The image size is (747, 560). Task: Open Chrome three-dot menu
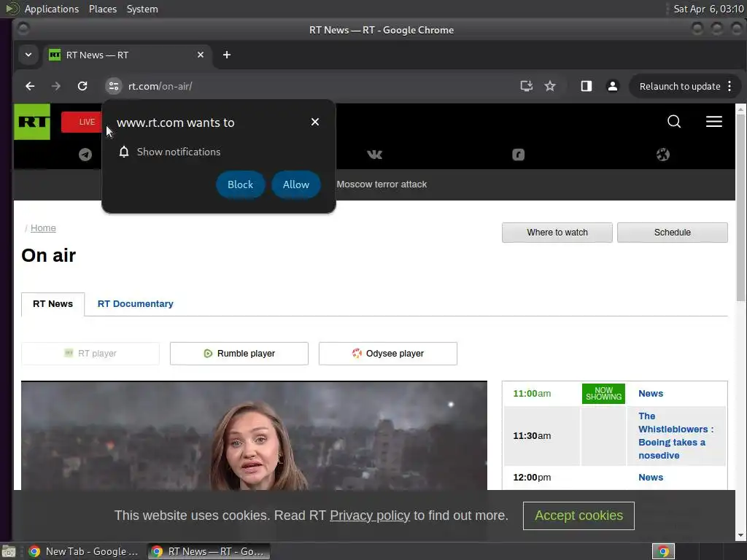click(x=729, y=86)
